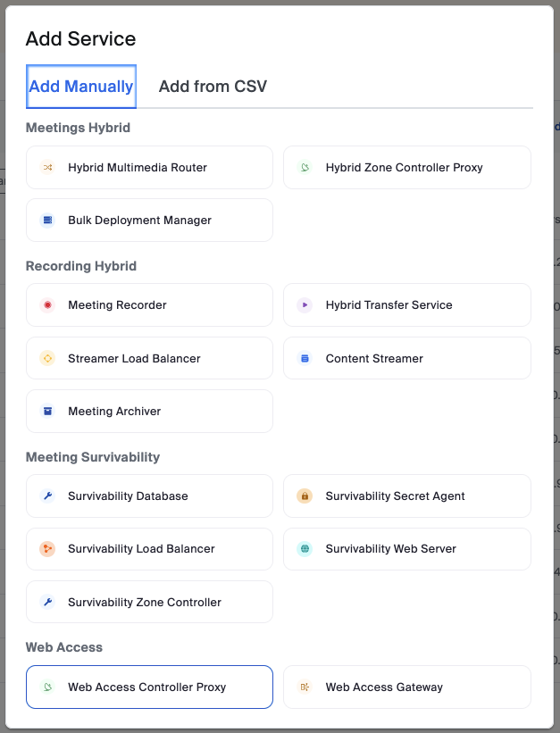The width and height of the screenshot is (560, 733).
Task: Pick the Survivability Zone Controller service
Action: [x=149, y=603]
